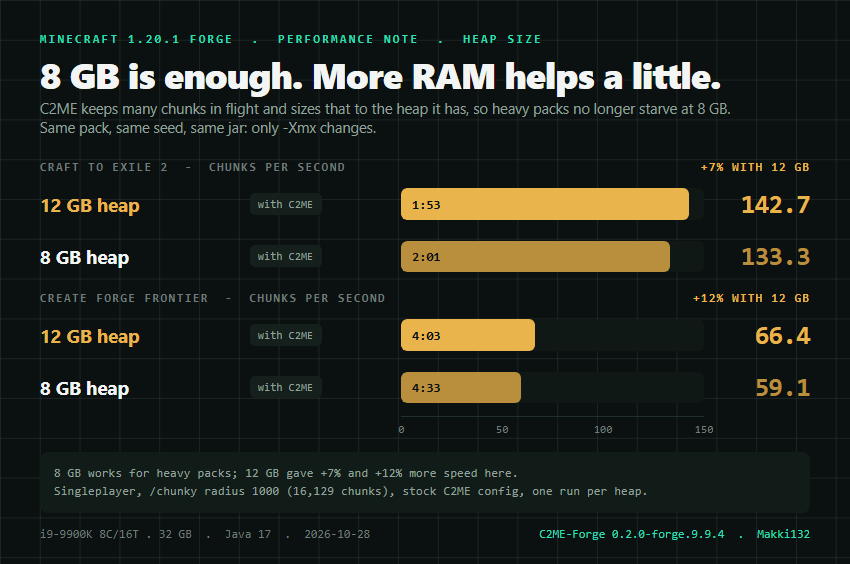850x564 pixels.
Task: Click 'with C2ME' badge beside 59.1 row
Action: click(285, 387)
